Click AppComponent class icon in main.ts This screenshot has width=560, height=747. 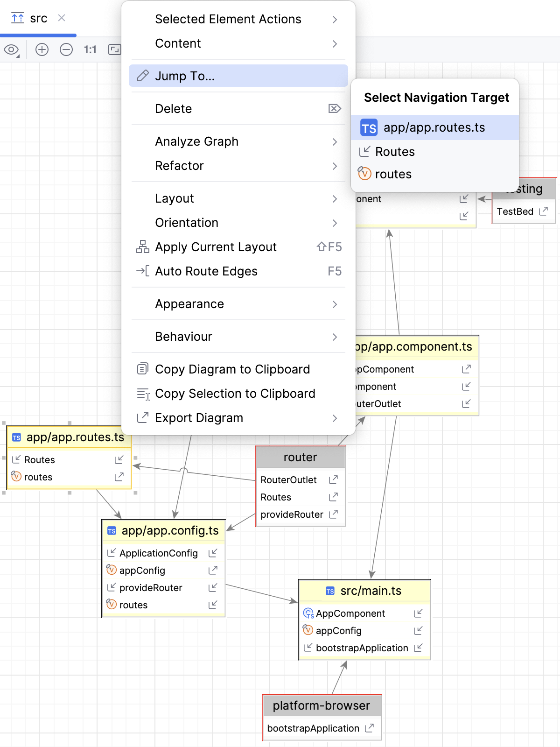[308, 613]
